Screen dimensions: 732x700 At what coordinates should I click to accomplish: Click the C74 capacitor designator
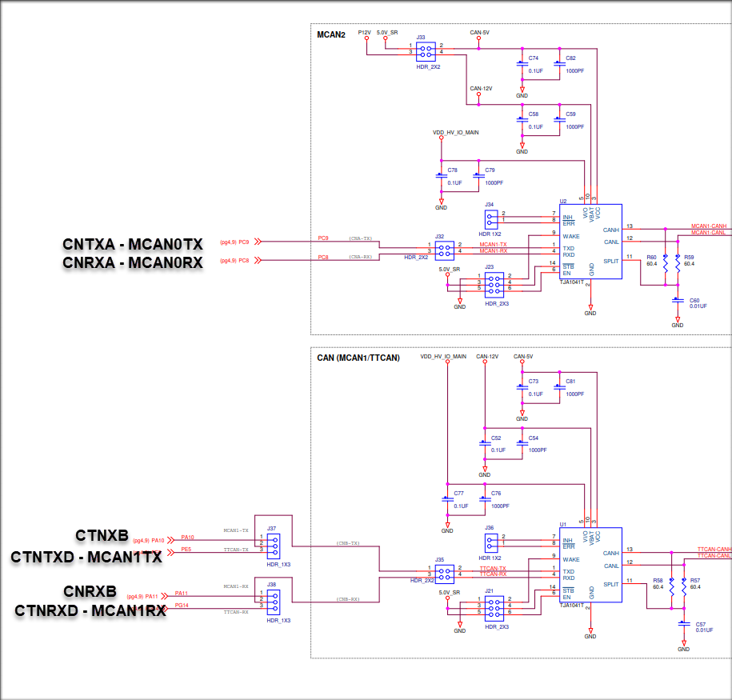533,58
